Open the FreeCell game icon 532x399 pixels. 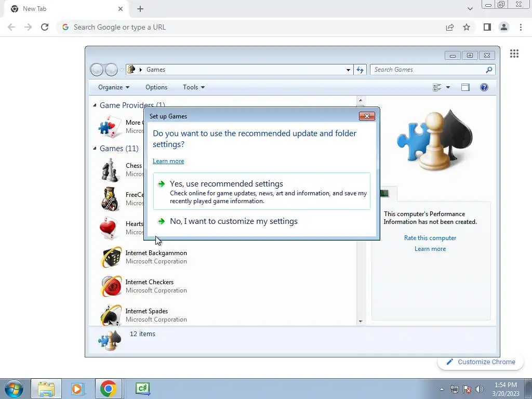coord(110,199)
